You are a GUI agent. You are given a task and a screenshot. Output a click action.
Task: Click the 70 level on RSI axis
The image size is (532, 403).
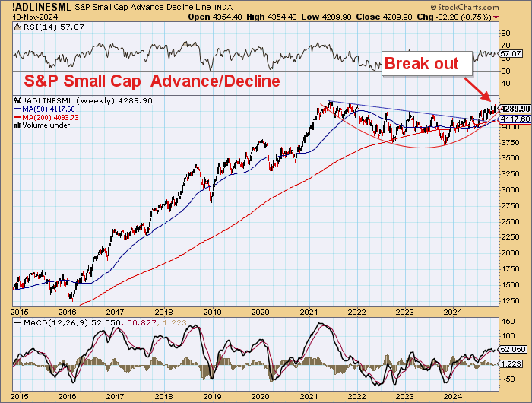click(x=505, y=46)
